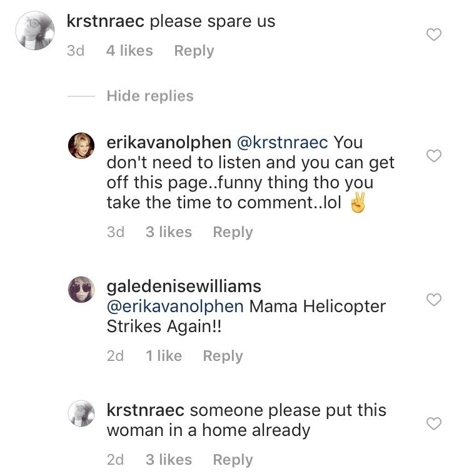Open erikavanolphen's profile avatar

[81, 146]
